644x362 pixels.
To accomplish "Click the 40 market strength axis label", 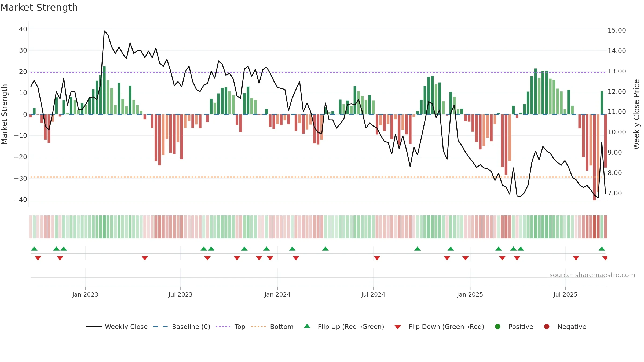I will (x=23, y=29).
